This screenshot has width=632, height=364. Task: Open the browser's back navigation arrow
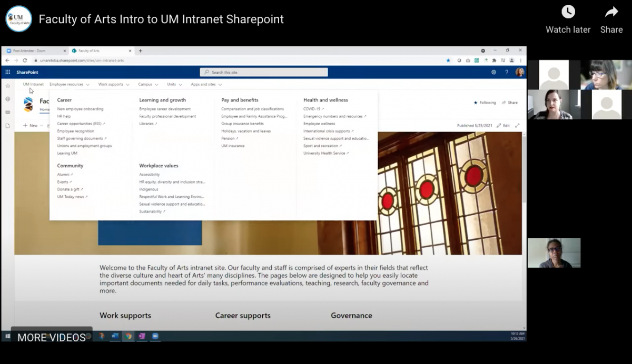point(7,59)
